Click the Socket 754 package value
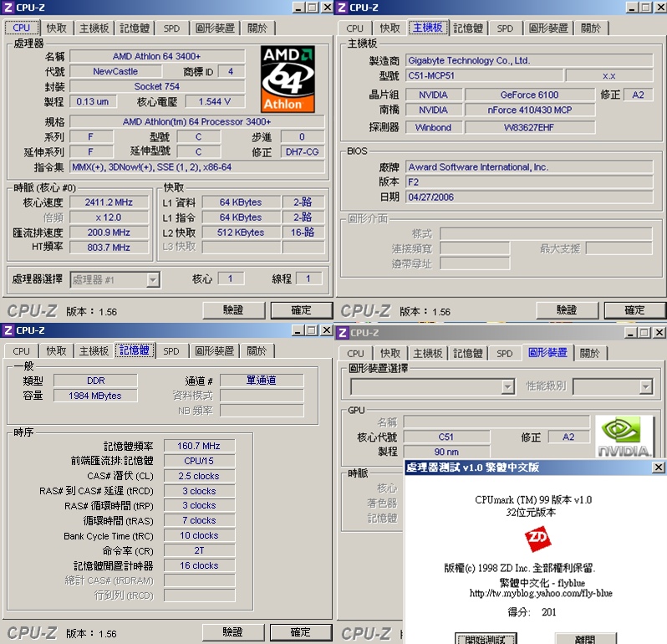Image resolution: width=667 pixels, height=644 pixels. 157,86
